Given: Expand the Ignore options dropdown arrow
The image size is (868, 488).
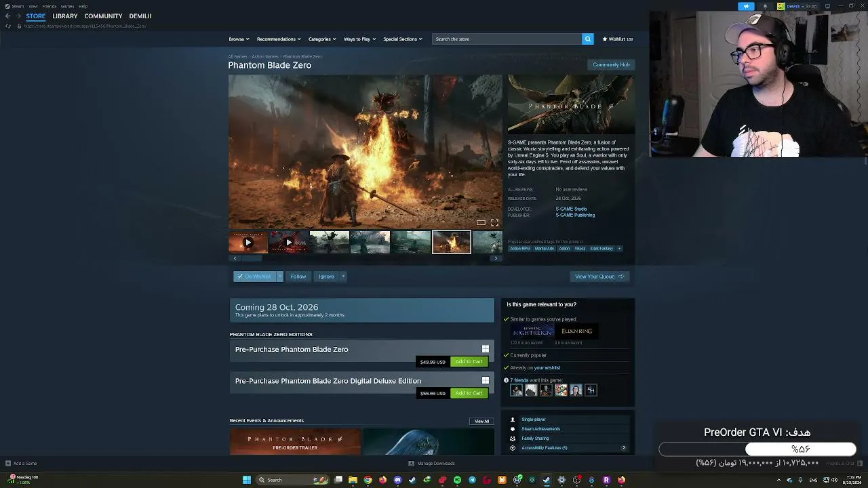Looking at the screenshot, I should 343,277.
